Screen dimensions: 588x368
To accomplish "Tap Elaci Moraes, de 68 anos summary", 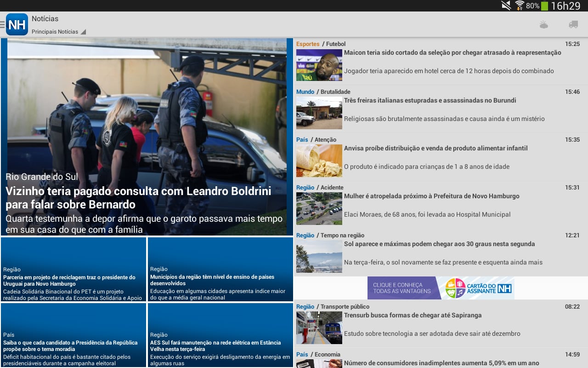I will (x=427, y=215).
